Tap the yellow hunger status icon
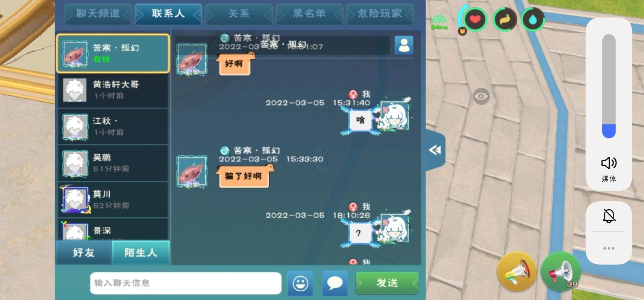Image resolution: width=644 pixels, height=300 pixels. (504, 19)
